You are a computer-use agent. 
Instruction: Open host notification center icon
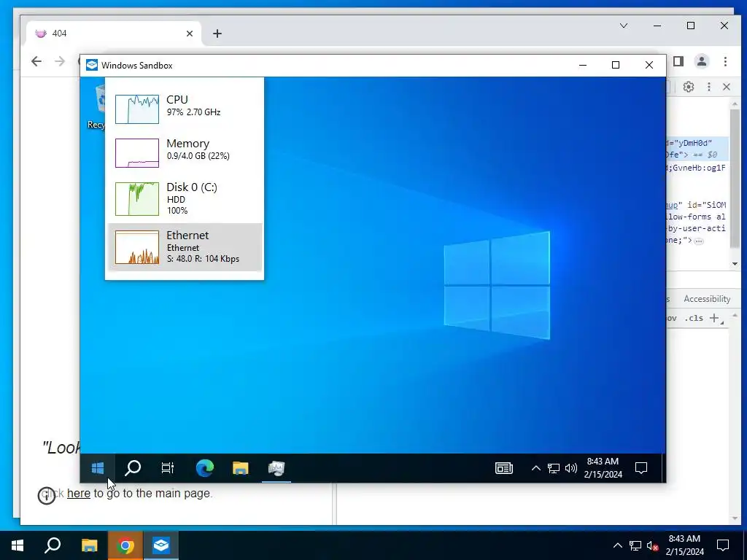(723, 545)
